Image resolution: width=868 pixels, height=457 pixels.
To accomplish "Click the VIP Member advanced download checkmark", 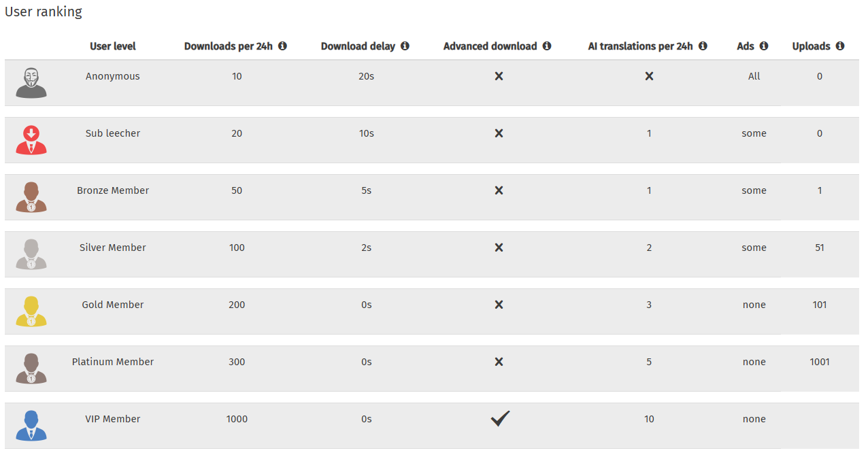I will (x=500, y=419).
